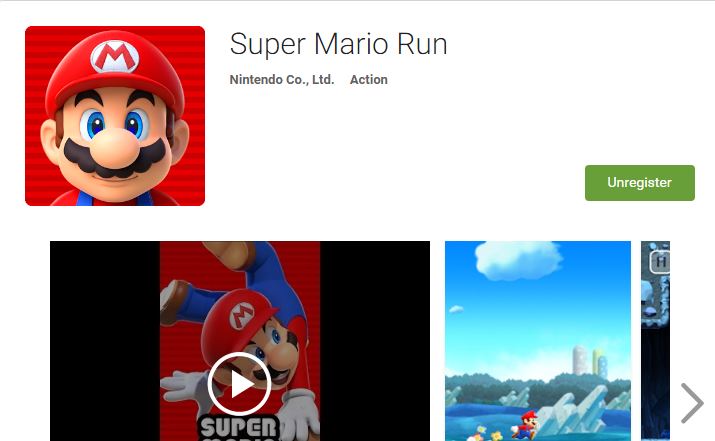715x441 pixels.
Task: Open the blue sky level screenshot
Action: click(538, 341)
